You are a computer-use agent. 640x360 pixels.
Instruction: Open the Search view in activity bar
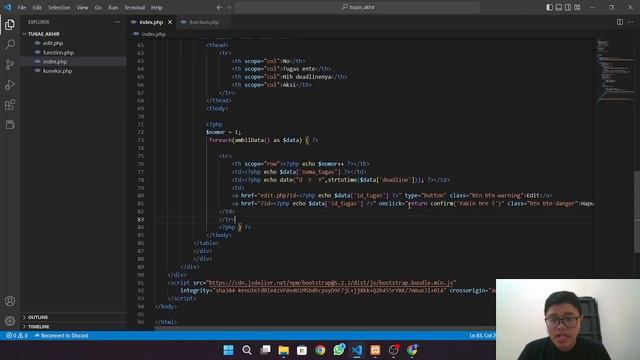point(10,44)
